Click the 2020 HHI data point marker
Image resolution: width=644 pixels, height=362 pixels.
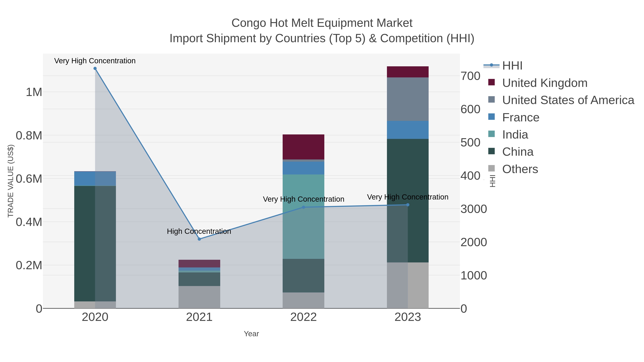click(95, 68)
